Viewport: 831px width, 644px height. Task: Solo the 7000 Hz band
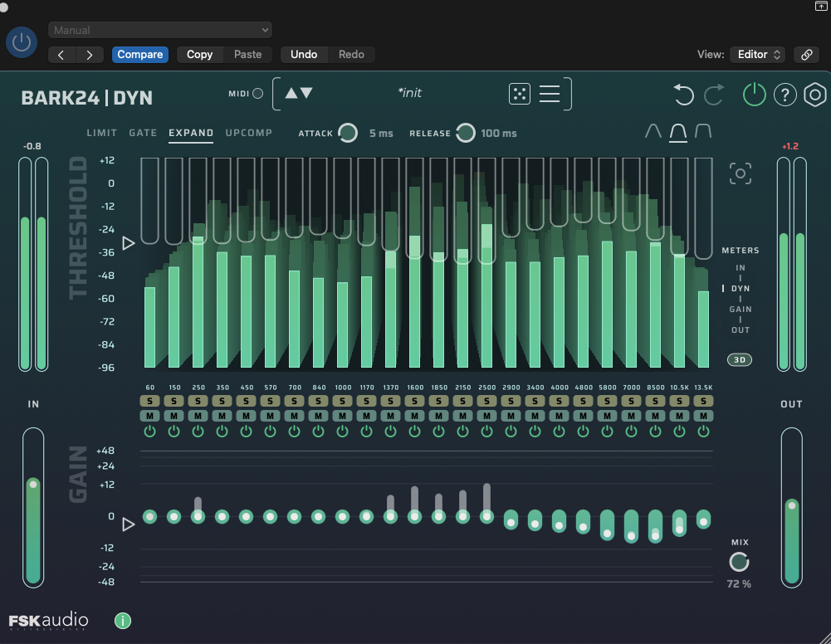coord(631,401)
